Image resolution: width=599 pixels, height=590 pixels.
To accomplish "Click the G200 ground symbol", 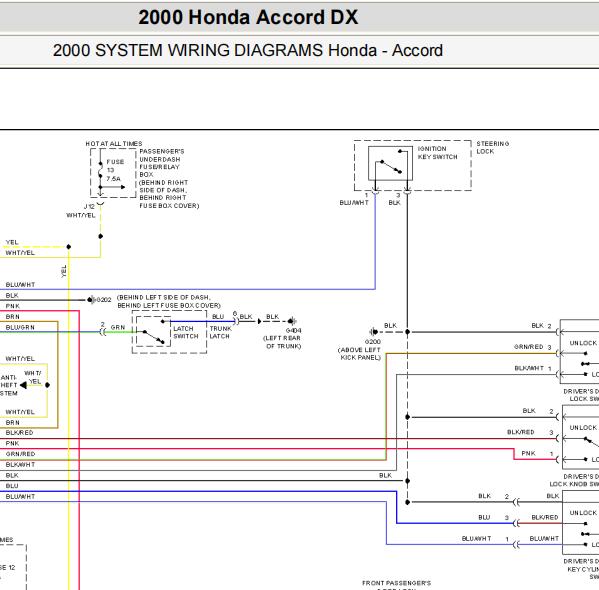I will click(x=374, y=332).
